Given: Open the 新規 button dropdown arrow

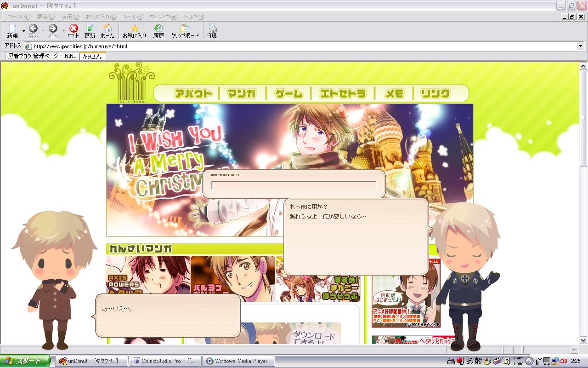Looking at the screenshot, I should point(23,31).
